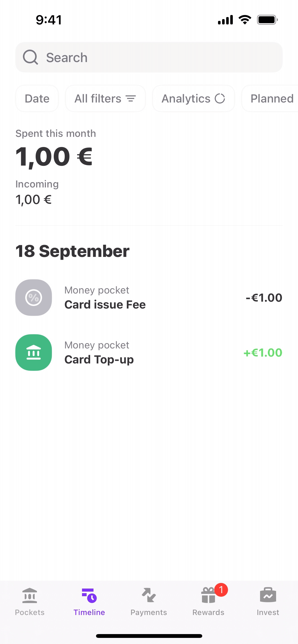298x644 pixels.
Task: Expand the All filters options
Action: click(105, 99)
